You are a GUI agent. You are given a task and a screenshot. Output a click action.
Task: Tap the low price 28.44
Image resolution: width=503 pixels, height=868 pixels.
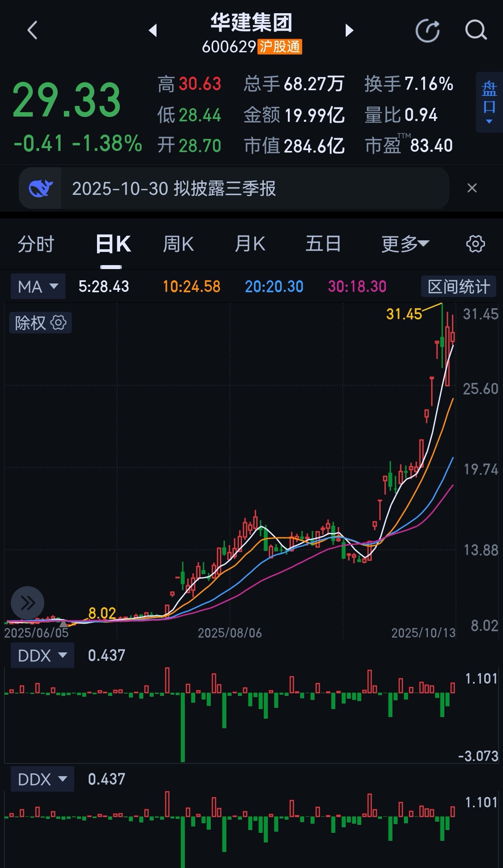pos(200,115)
